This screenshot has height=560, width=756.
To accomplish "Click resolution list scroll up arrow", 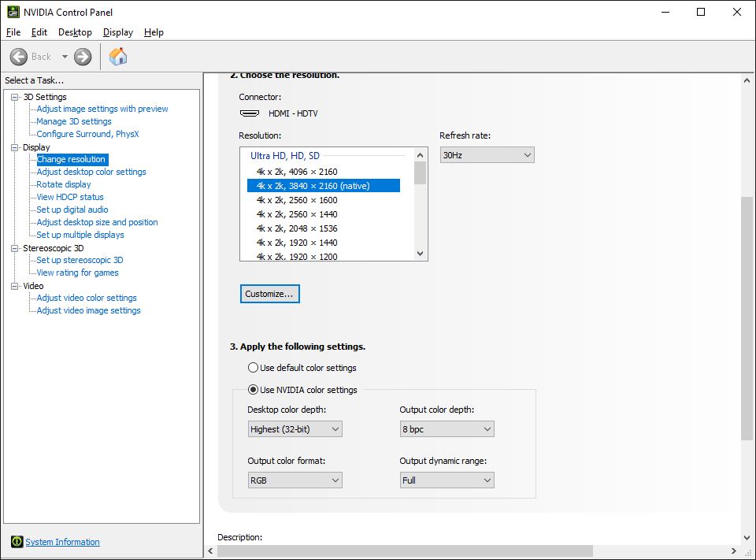I will 420,155.
